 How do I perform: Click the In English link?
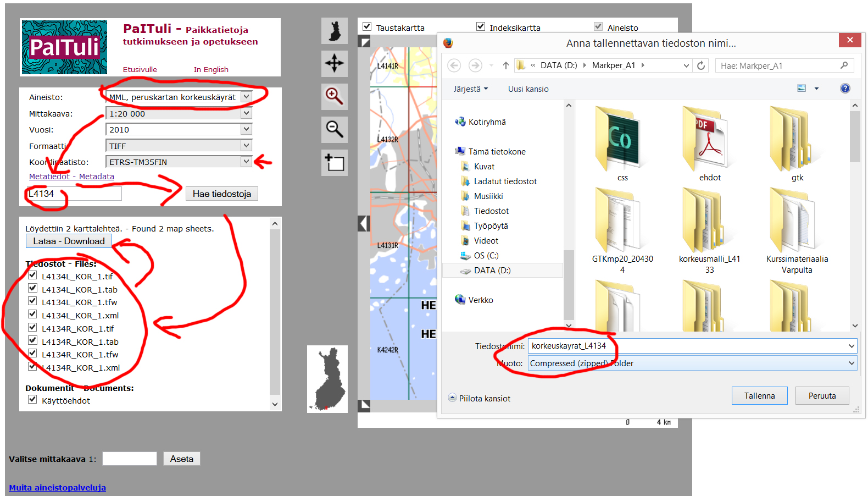[x=211, y=69]
